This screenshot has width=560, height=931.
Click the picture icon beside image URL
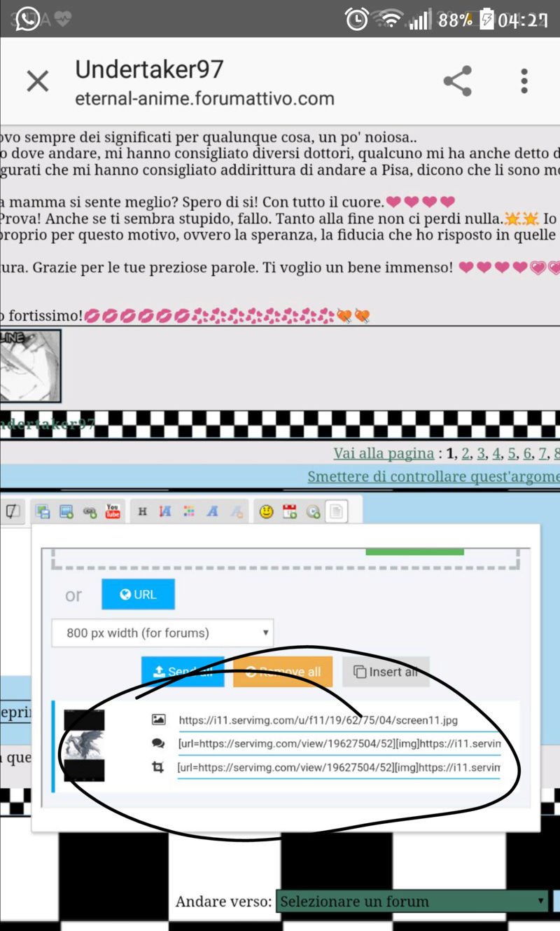click(158, 719)
